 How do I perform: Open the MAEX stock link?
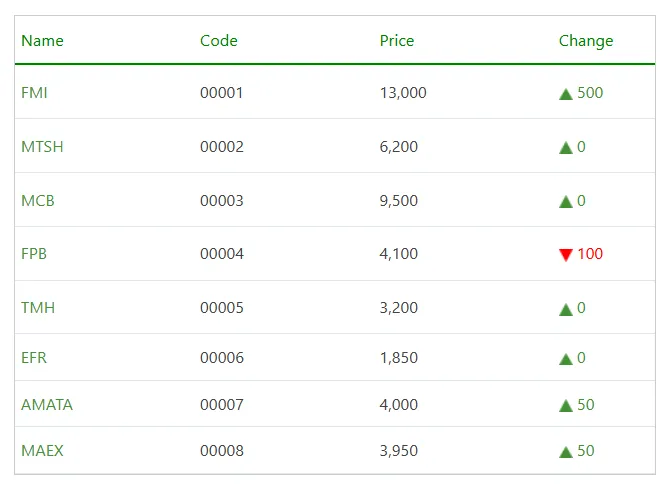[42, 451]
